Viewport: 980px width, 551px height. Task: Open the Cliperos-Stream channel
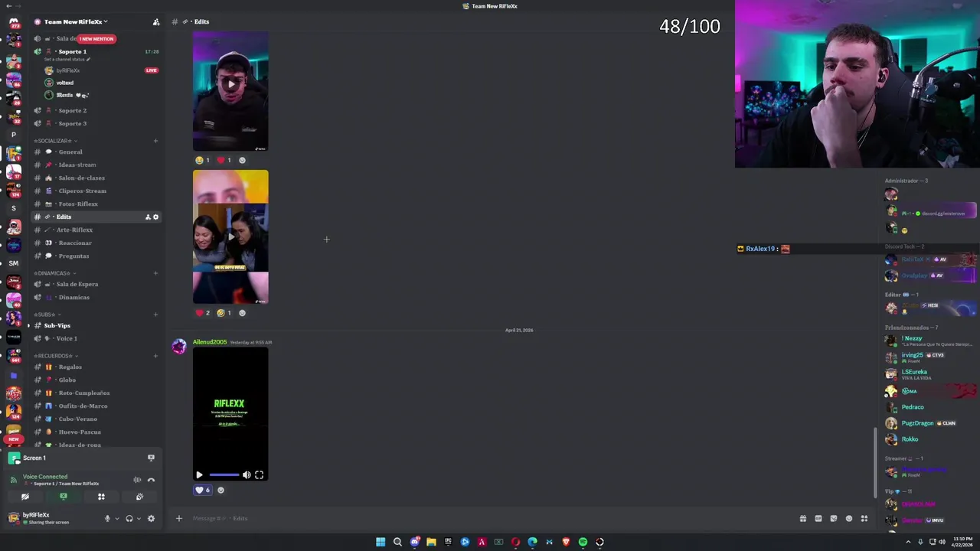[x=96, y=191]
